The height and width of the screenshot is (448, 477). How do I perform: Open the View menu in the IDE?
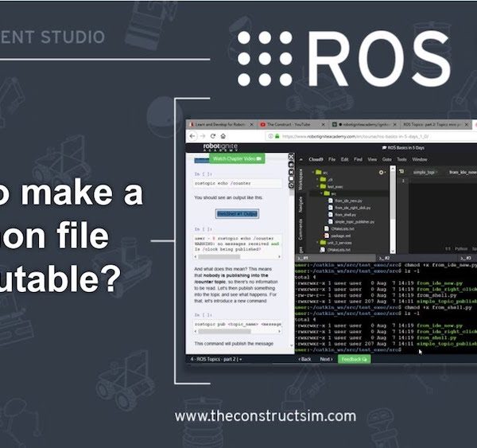coord(372,160)
